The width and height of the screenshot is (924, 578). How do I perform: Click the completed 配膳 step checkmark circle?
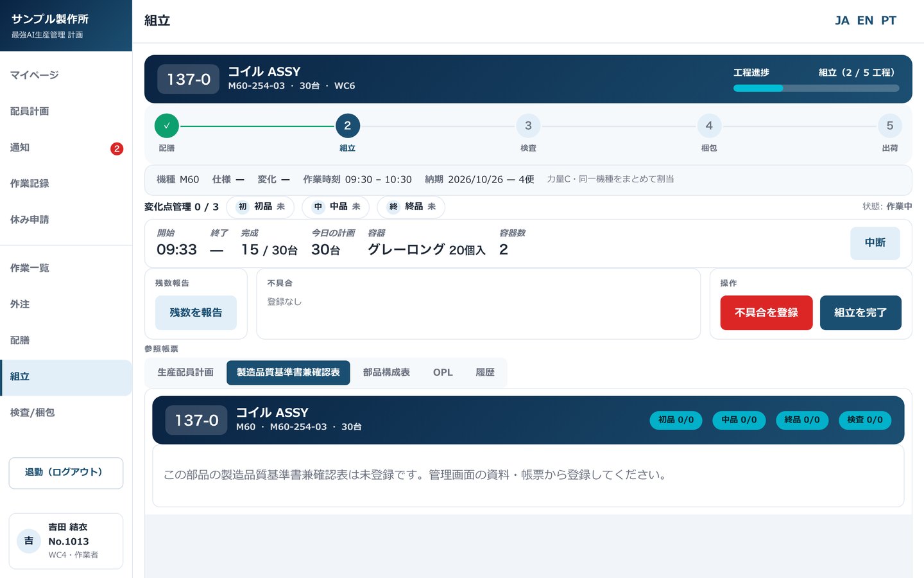tap(167, 126)
